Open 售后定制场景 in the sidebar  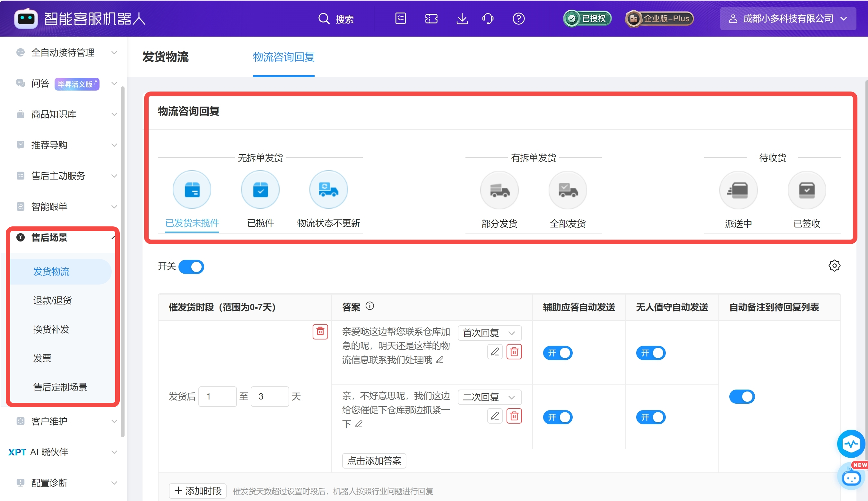pyautogui.click(x=60, y=387)
